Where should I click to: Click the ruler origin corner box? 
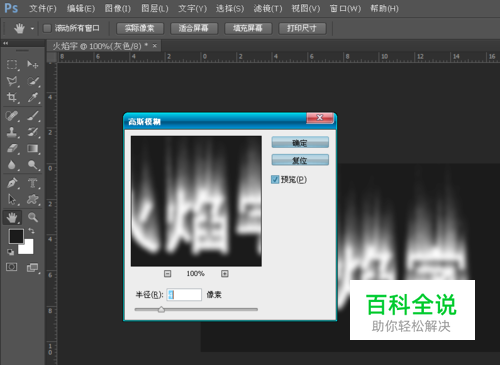pyautogui.click(x=51, y=57)
